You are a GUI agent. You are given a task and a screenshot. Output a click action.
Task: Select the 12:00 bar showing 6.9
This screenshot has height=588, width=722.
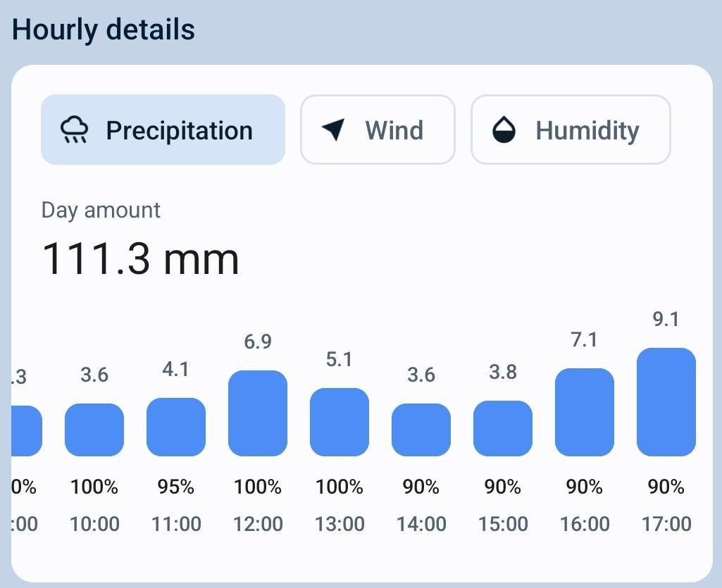point(258,413)
